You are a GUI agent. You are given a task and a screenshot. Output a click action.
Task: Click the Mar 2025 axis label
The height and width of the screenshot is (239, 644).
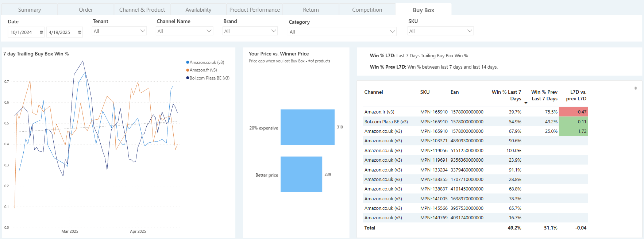70,231
